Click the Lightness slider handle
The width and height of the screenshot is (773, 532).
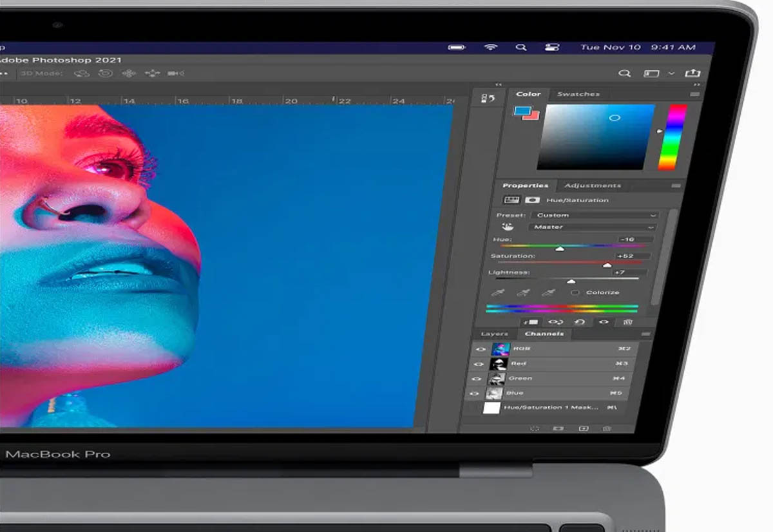(570, 281)
